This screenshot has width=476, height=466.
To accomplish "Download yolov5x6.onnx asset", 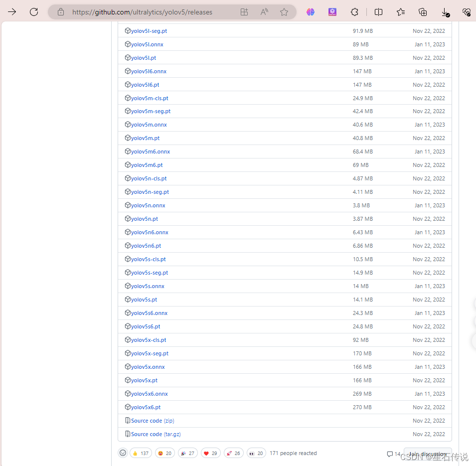I will [150, 394].
